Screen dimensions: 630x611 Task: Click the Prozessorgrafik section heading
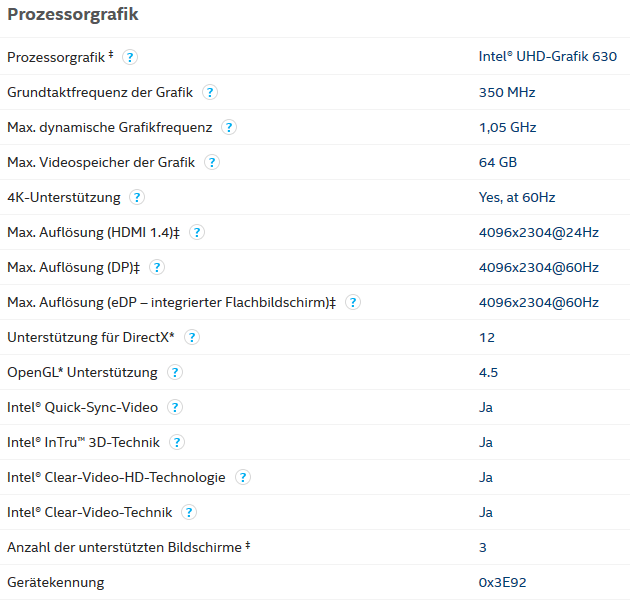click(73, 14)
